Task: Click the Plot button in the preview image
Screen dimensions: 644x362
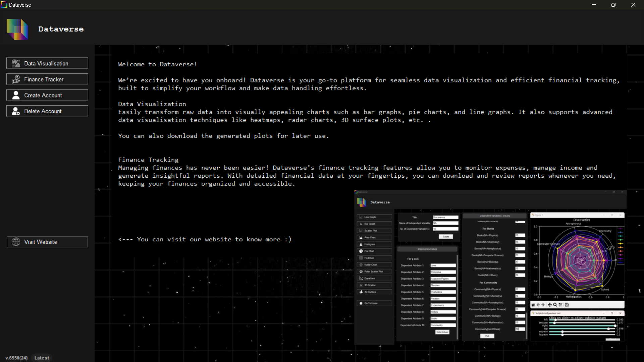Action: coord(487,336)
